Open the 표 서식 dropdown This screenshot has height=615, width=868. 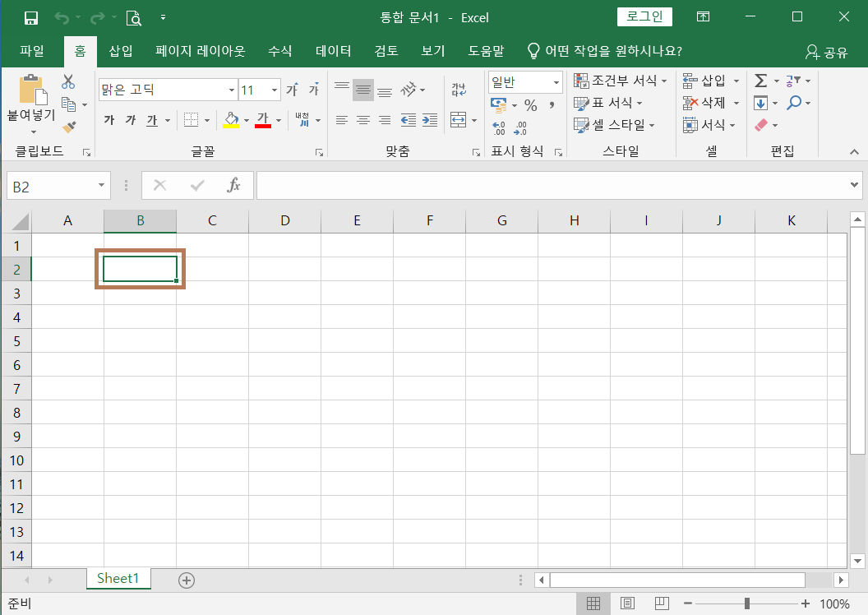click(607, 103)
